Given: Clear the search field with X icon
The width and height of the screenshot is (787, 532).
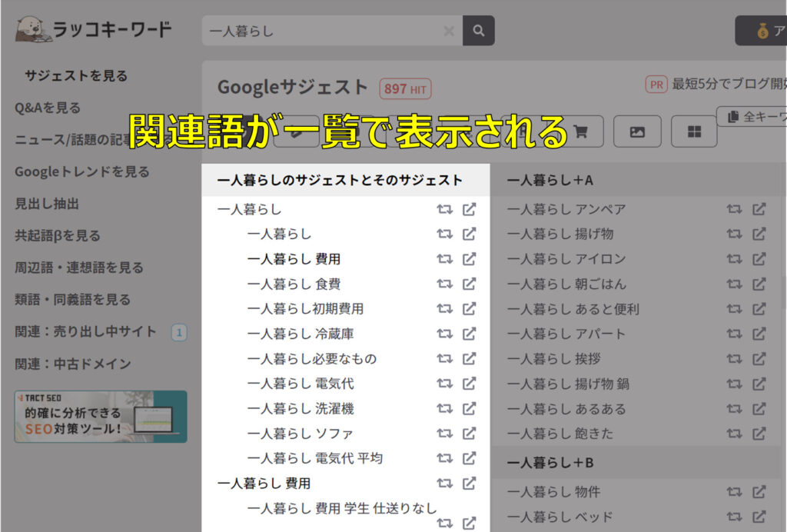Looking at the screenshot, I should [x=449, y=32].
